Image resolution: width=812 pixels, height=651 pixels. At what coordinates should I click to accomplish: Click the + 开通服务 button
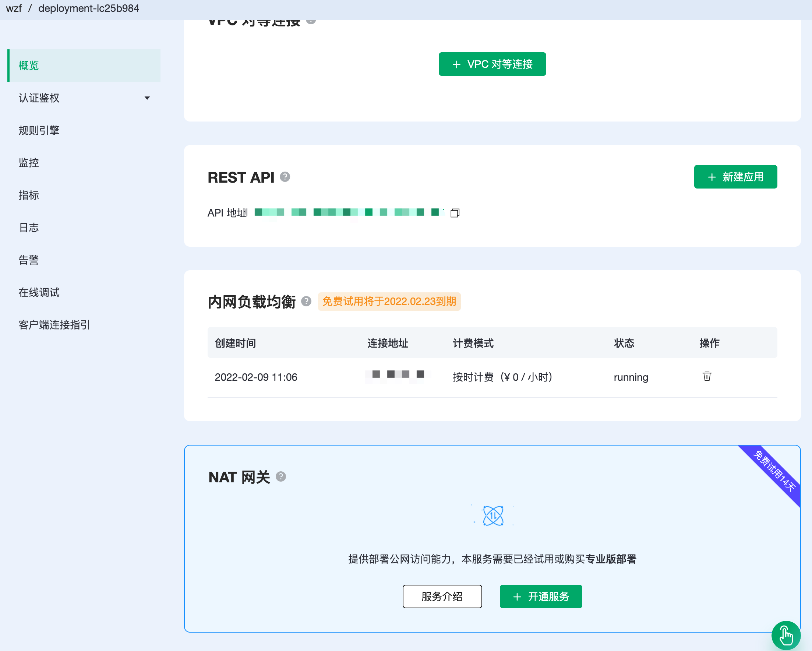(540, 597)
